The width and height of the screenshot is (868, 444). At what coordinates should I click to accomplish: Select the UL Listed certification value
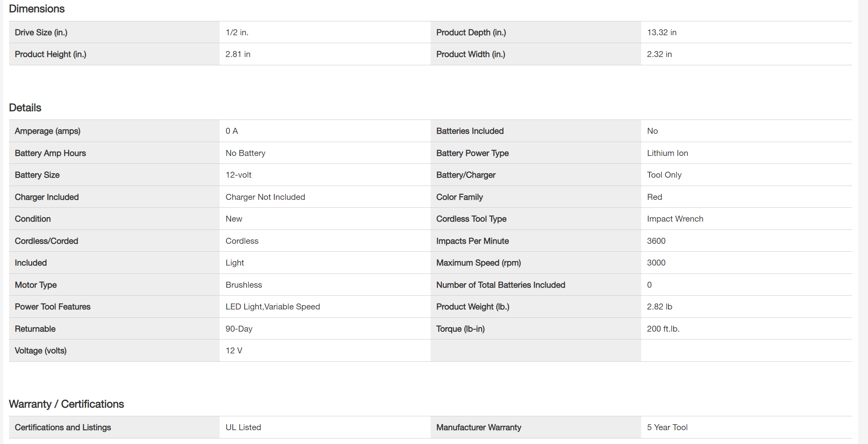tap(243, 427)
